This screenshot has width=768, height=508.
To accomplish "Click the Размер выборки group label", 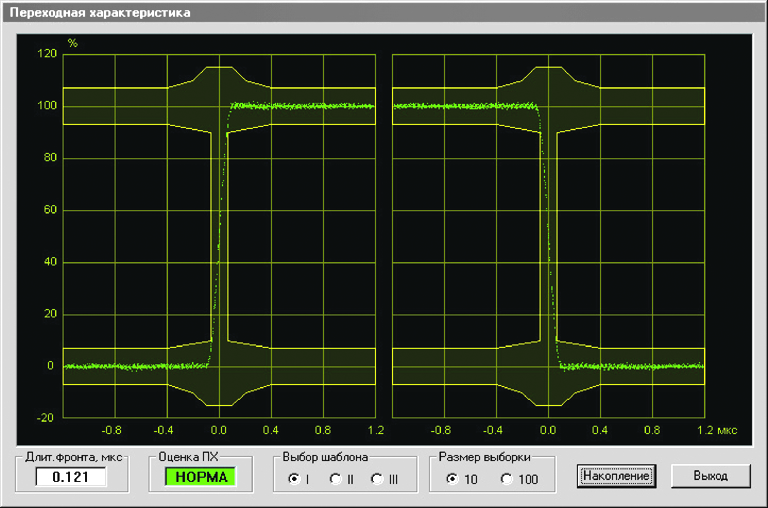I will point(484,457).
